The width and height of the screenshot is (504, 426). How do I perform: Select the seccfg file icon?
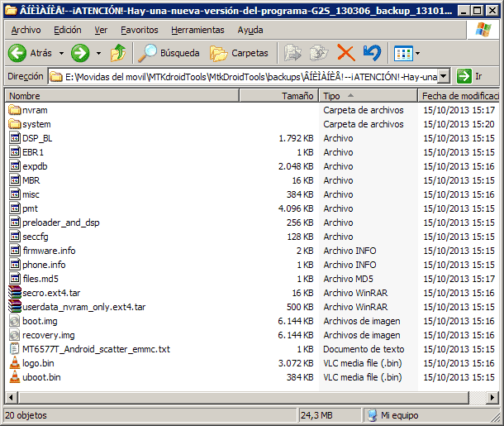tap(15, 237)
